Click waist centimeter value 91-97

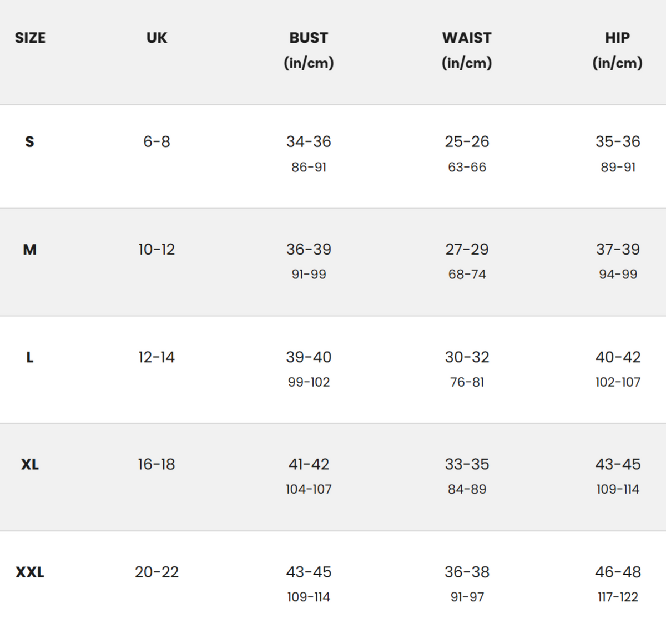tap(467, 597)
